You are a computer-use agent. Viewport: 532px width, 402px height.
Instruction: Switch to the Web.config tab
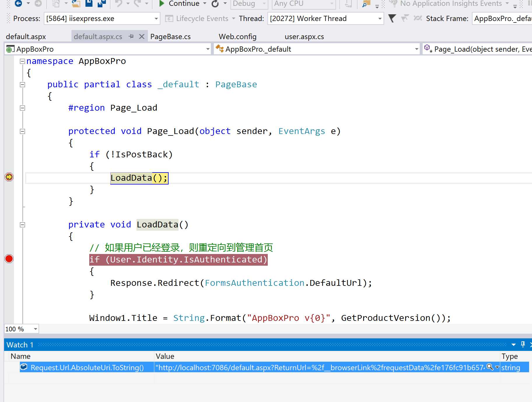tap(238, 36)
